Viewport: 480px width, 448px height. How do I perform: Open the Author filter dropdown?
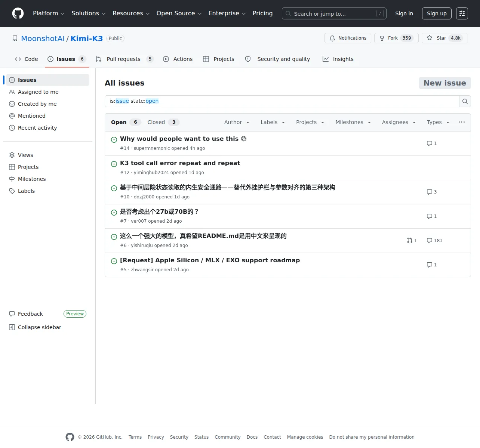point(237,122)
